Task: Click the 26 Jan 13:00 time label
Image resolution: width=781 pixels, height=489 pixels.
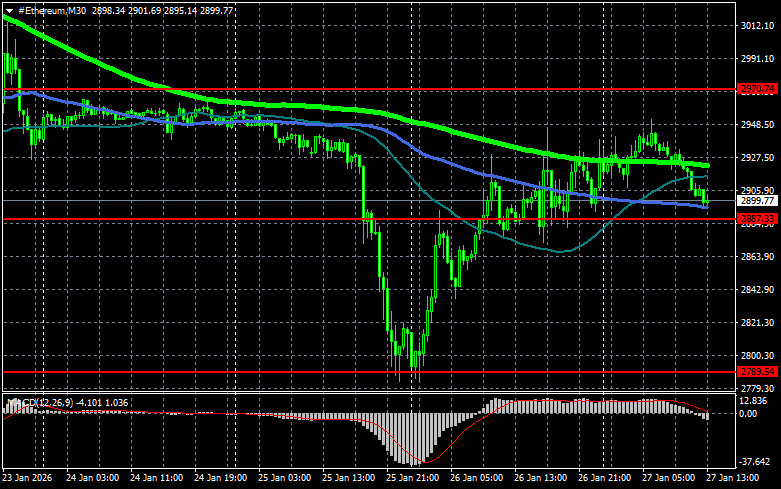Action: click(540, 478)
